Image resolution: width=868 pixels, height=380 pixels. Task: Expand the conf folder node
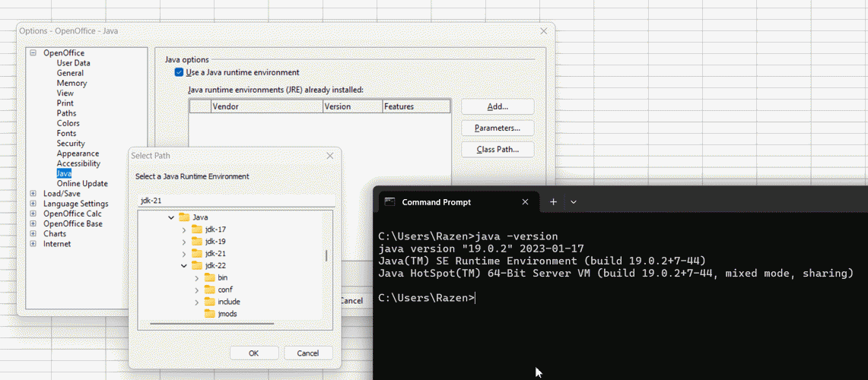[197, 290]
